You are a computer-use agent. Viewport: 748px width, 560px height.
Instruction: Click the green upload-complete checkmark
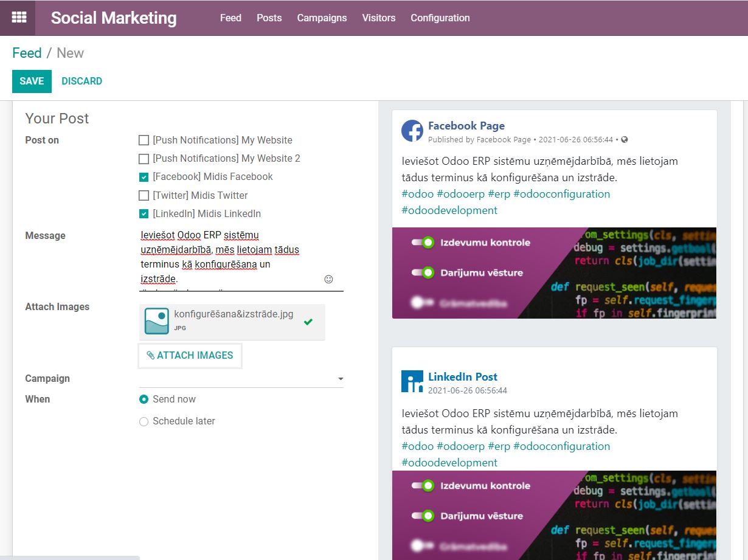tap(308, 322)
